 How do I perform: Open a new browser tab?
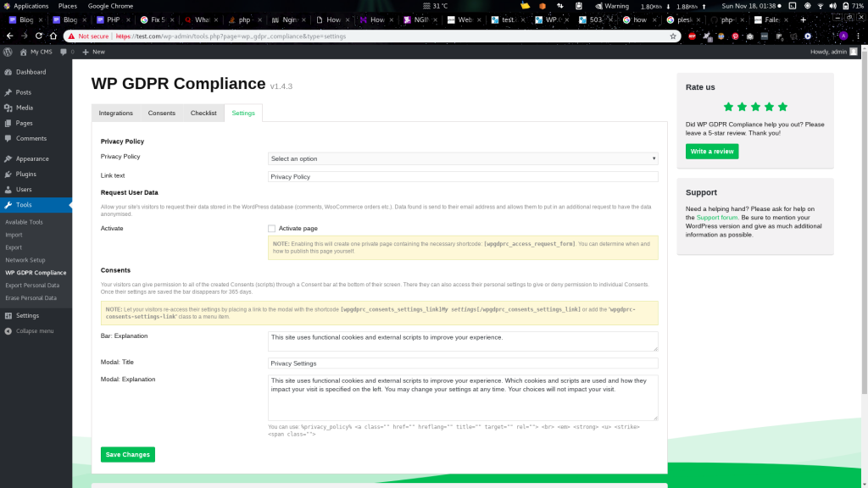pos(804,20)
